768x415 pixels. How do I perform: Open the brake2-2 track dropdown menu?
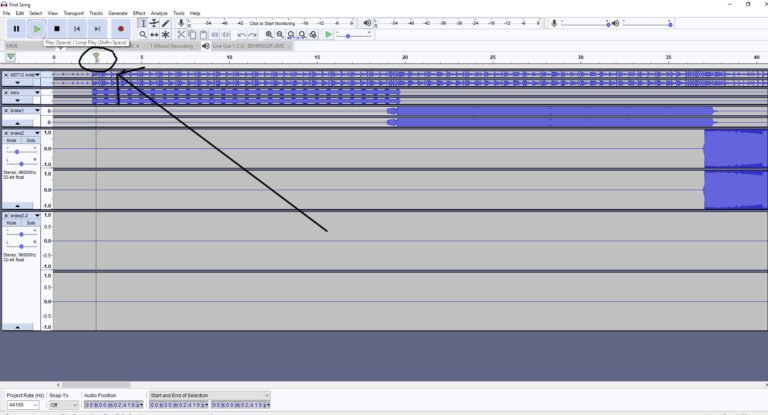(37, 216)
